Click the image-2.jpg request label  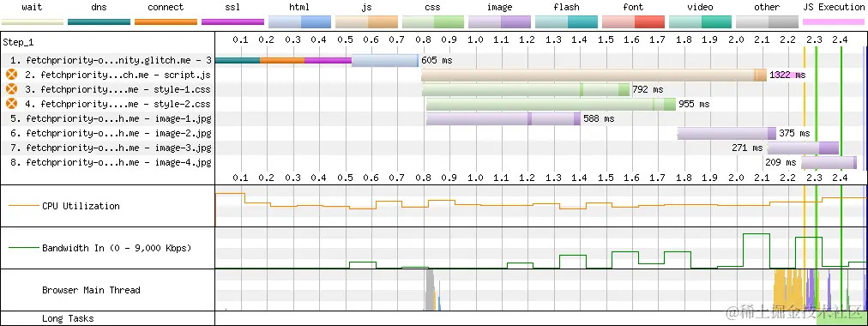coord(111,133)
